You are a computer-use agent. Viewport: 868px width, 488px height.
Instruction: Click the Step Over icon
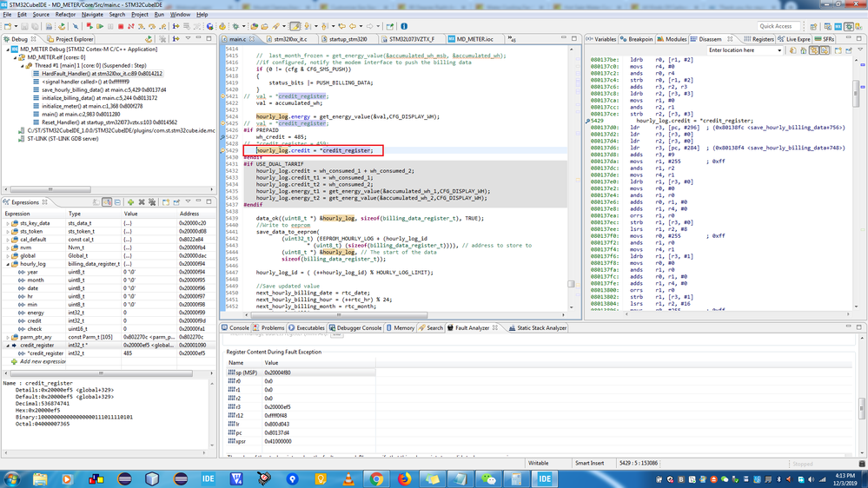click(x=152, y=26)
